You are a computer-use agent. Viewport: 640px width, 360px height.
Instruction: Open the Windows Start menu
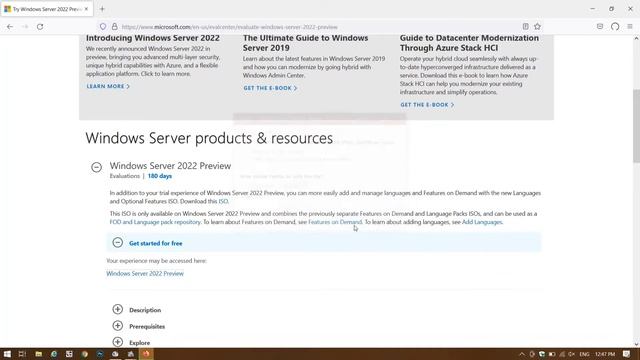coord(7,354)
